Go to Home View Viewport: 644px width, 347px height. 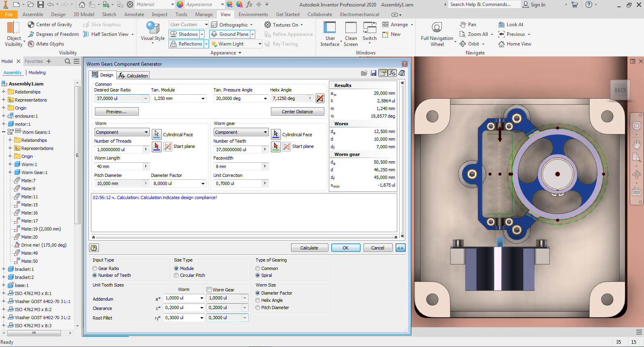[x=515, y=44]
